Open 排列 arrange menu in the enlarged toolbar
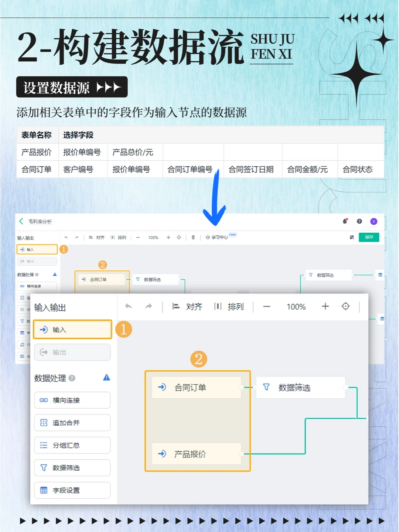This screenshot has height=532, width=399. pyautogui.click(x=229, y=307)
